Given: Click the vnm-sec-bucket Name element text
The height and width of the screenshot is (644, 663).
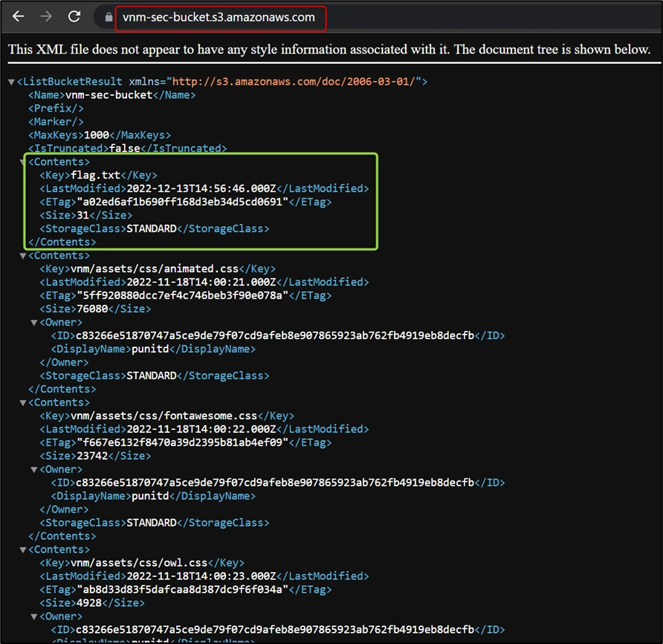Looking at the screenshot, I should 109,95.
